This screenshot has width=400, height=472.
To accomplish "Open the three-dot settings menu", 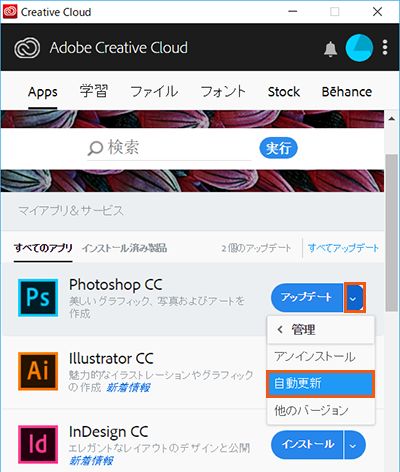I will tap(385, 47).
